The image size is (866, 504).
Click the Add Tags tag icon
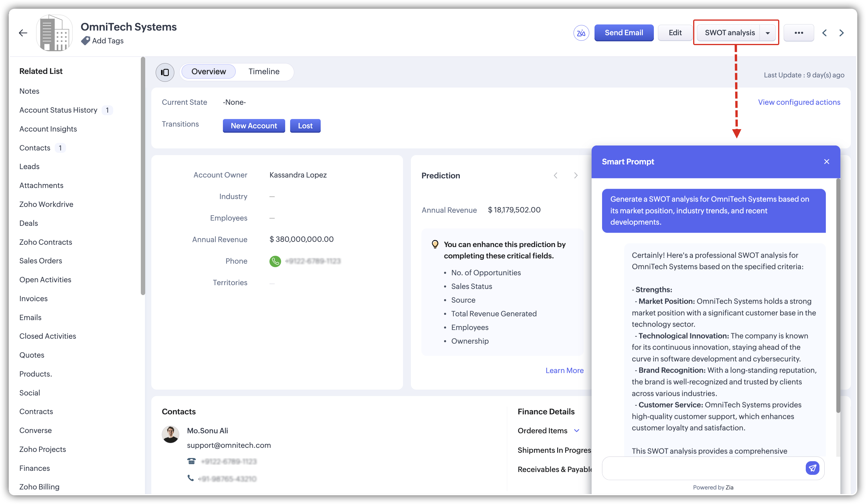pyautogui.click(x=86, y=41)
